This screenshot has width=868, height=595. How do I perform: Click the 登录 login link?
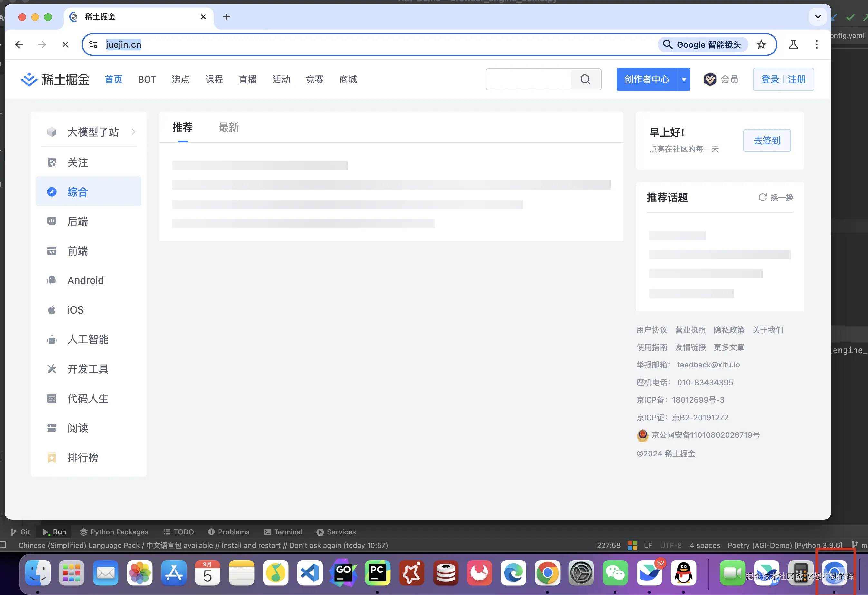click(x=770, y=79)
